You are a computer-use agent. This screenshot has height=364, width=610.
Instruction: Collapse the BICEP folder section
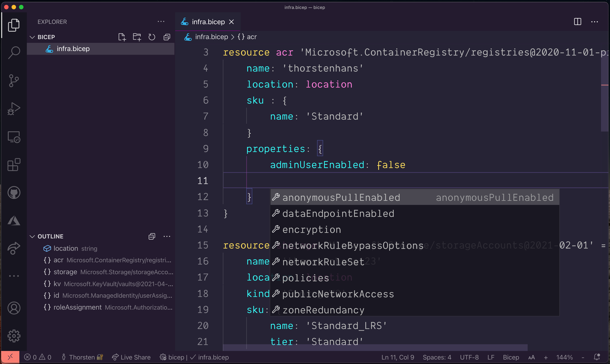click(32, 37)
